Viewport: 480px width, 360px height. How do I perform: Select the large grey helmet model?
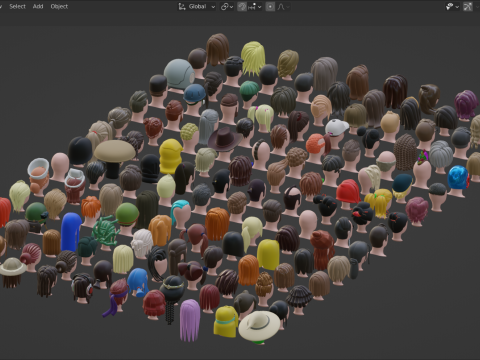[x=179, y=74]
